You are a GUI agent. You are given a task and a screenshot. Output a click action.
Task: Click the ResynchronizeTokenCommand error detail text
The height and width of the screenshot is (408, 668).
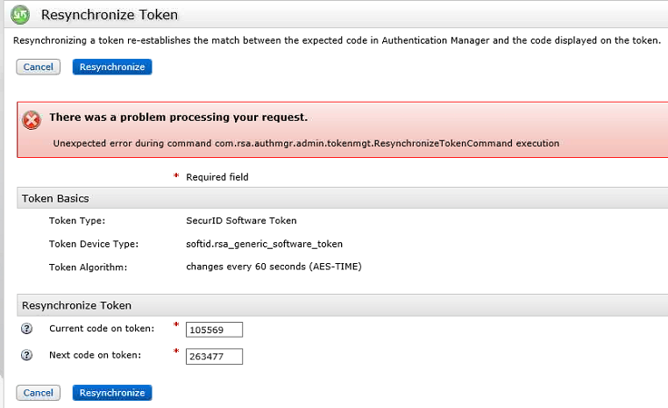coord(306,143)
